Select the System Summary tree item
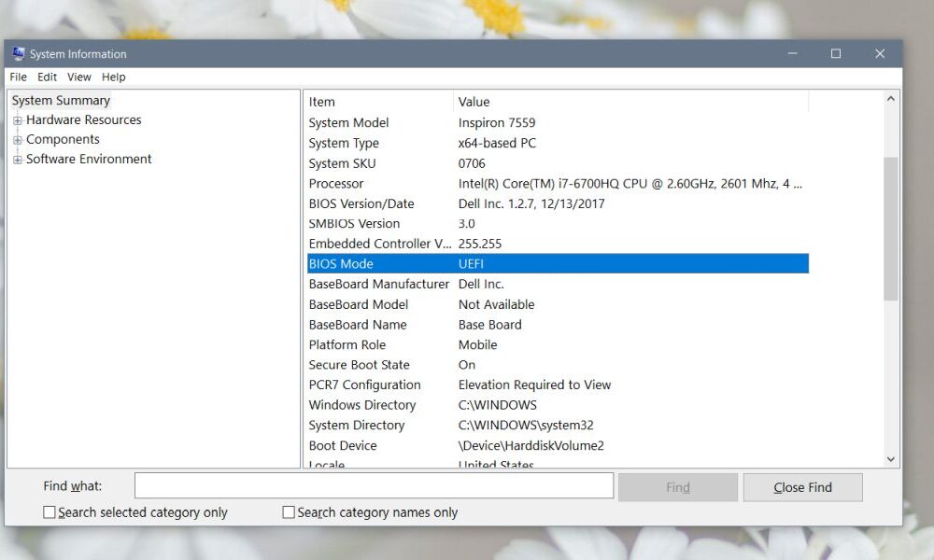Screen dimensions: 934x560 click(61, 100)
